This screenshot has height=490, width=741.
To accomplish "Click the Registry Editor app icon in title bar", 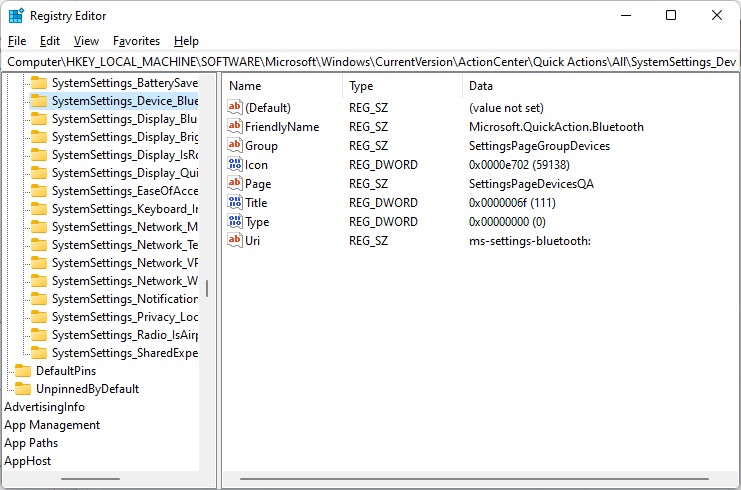I will pos(16,15).
